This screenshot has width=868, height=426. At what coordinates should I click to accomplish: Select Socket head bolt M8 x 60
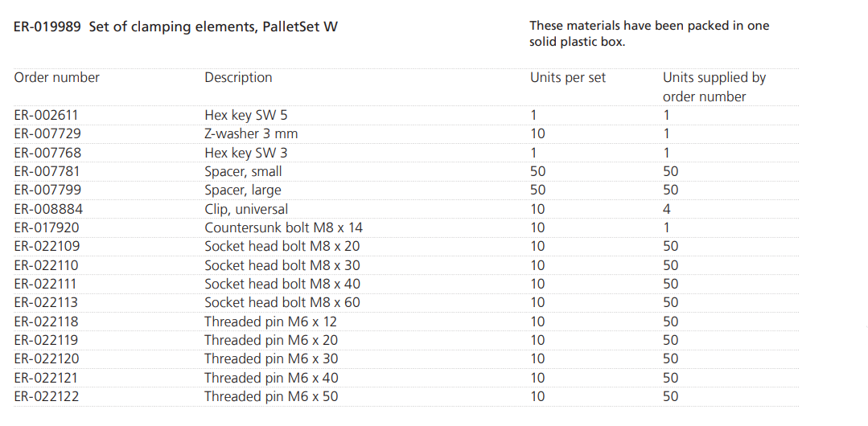[x=282, y=302]
